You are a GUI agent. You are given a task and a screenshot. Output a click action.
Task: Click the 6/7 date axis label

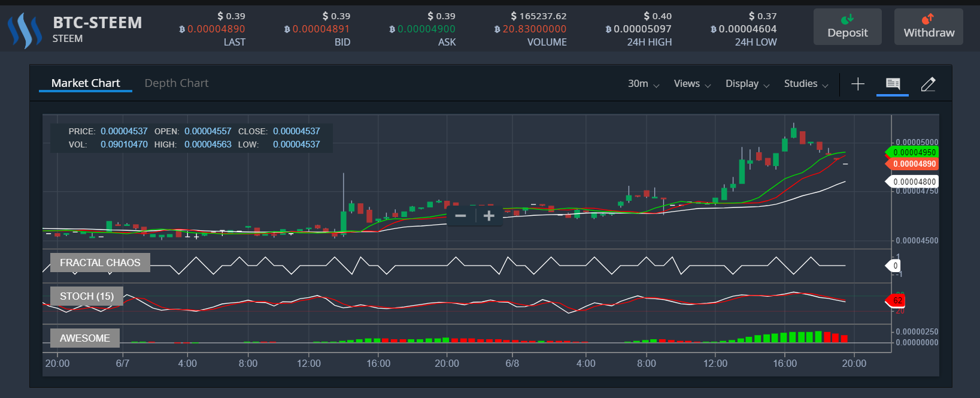[x=123, y=363]
